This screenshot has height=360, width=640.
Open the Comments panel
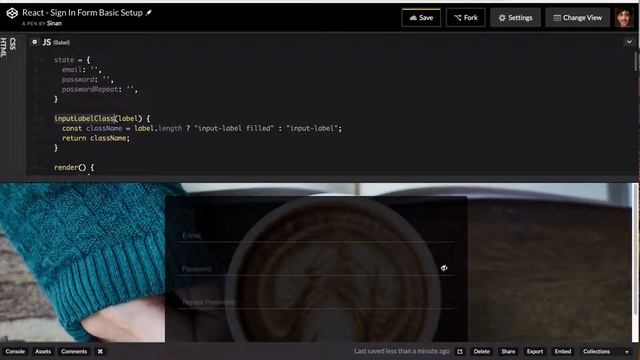74,351
